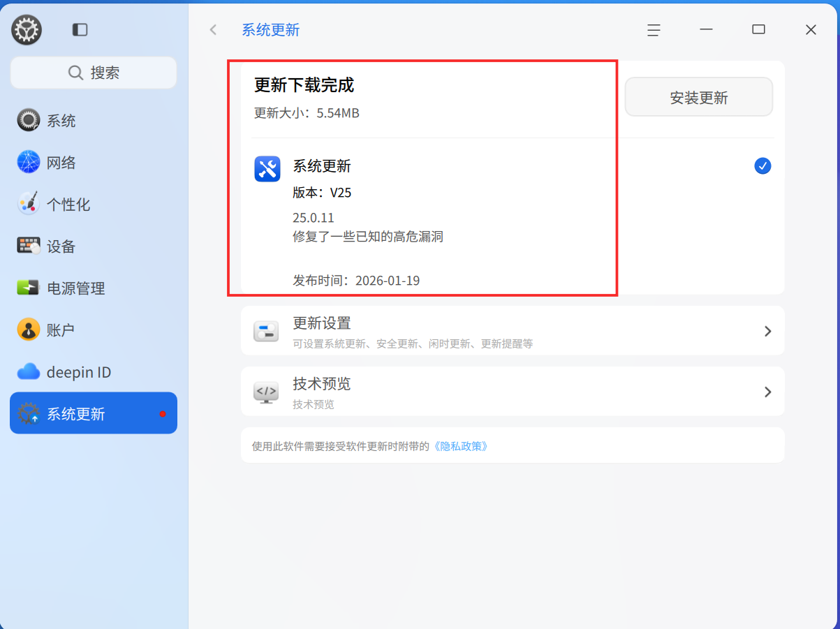Click the 账户 user icon
This screenshot has height=629, width=840.
[x=29, y=330]
